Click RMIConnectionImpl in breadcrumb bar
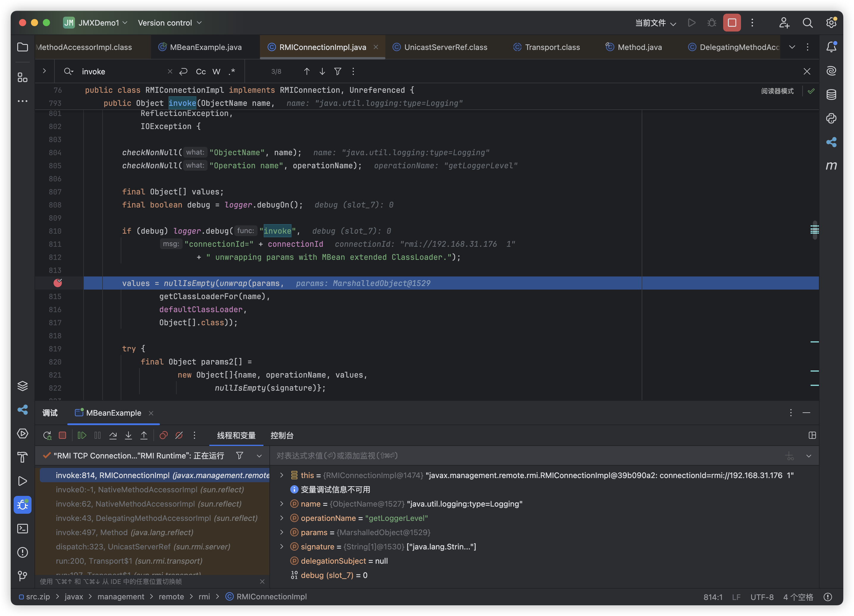Screen dimensions: 854x616 [x=266, y=597]
